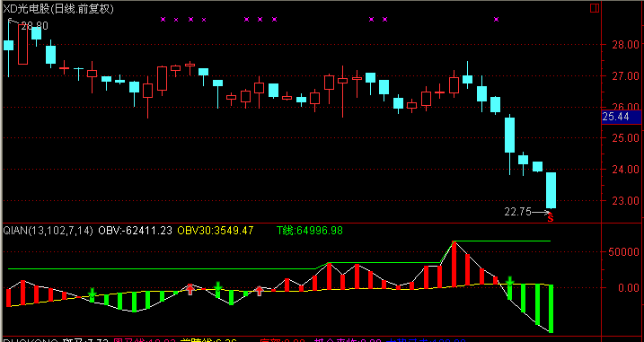644x342 pixels.
Task: Click the red square icon in the top-right corner
Action: [x=595, y=8]
